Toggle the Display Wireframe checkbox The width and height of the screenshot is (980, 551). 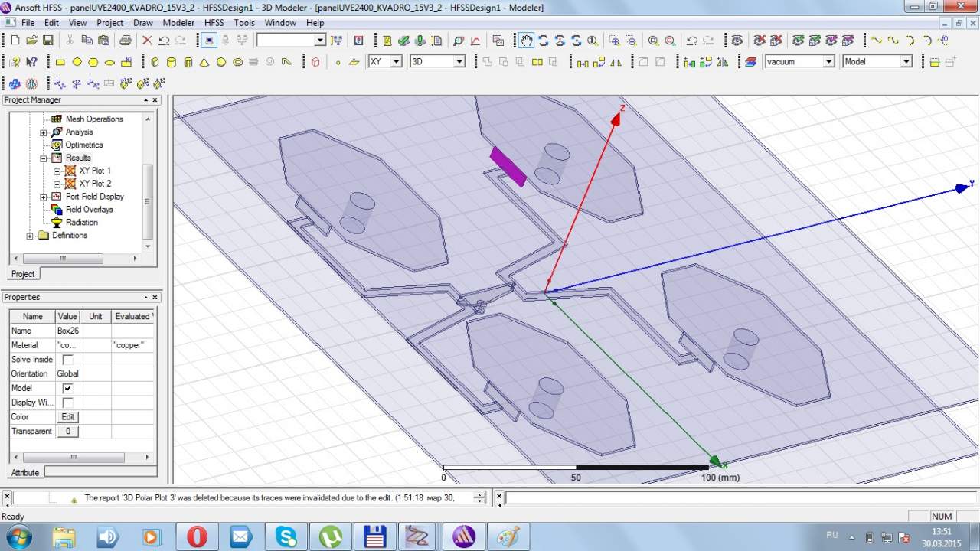tap(67, 403)
